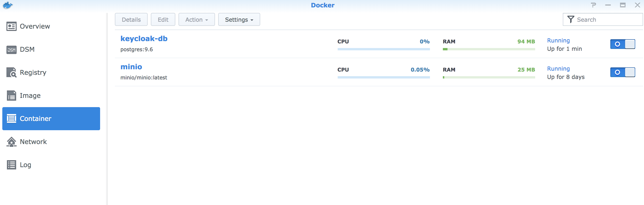Close the Docker window
Viewport: 644px width, 205px height.
(637, 5)
